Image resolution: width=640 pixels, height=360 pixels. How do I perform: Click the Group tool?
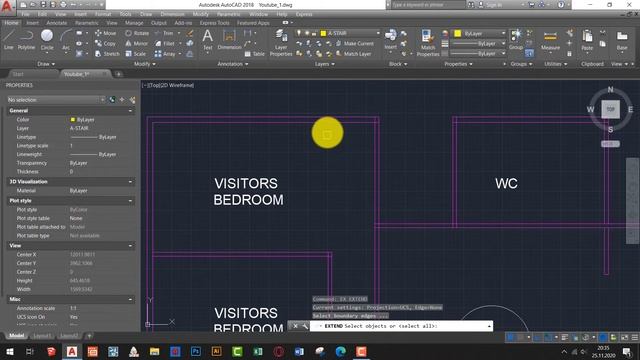coord(516,40)
